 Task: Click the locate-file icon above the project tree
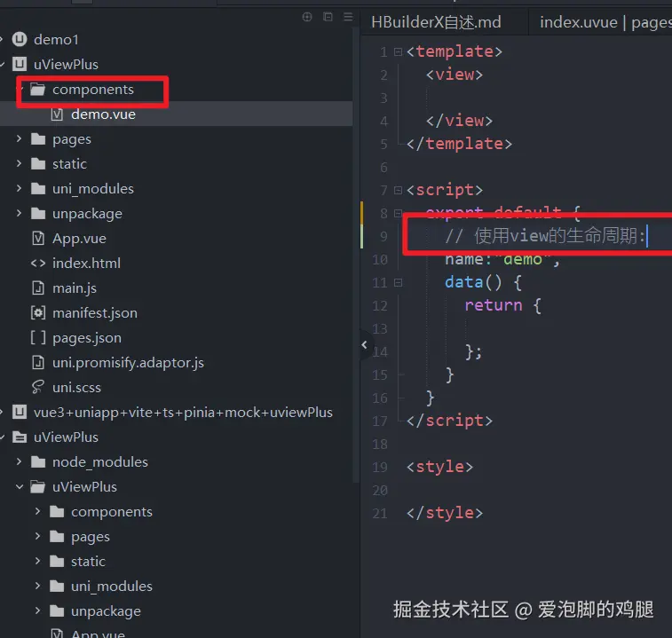[x=307, y=17]
